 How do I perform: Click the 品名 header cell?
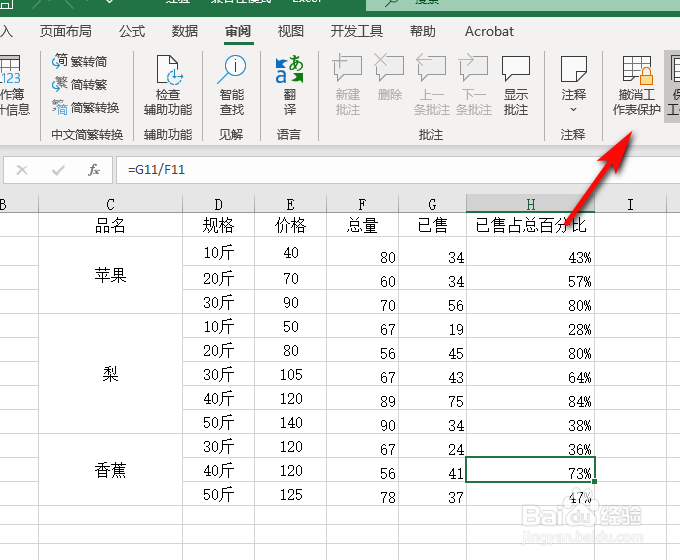(111, 225)
